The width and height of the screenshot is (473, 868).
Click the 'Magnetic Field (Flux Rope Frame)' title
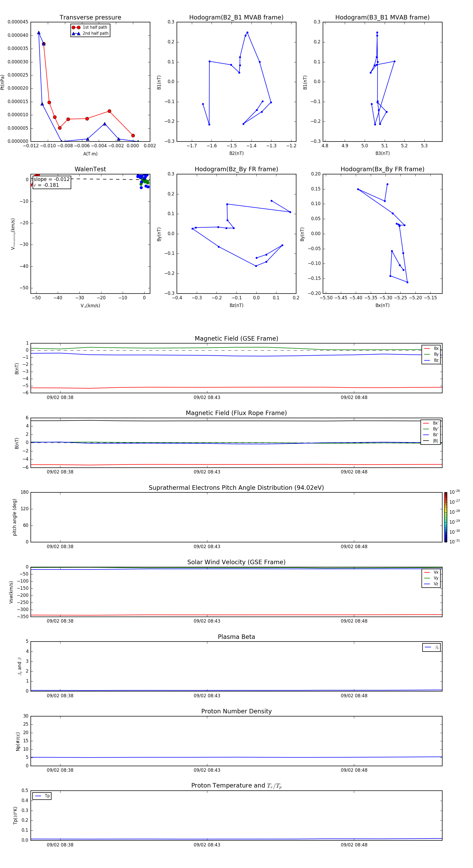point(236,413)
